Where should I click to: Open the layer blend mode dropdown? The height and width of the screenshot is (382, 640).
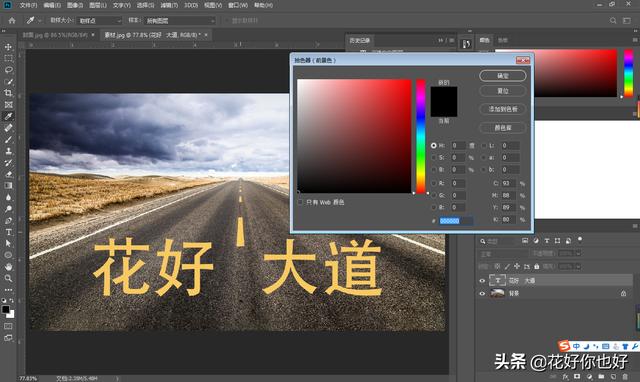[504, 254]
